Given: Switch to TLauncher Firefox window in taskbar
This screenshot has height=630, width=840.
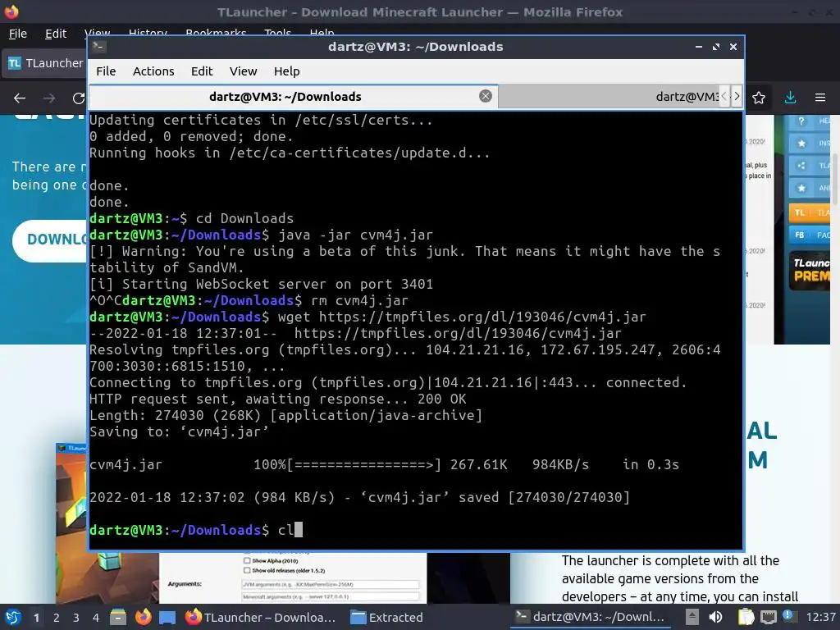Looking at the screenshot, I should (261, 617).
